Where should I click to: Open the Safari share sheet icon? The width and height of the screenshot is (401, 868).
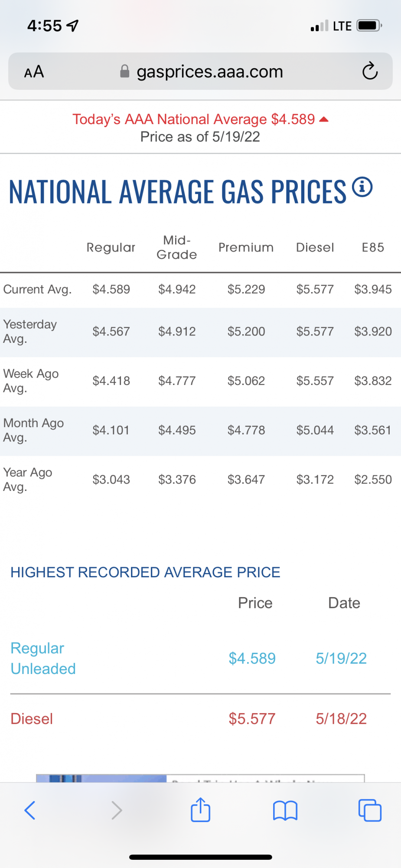tap(200, 810)
